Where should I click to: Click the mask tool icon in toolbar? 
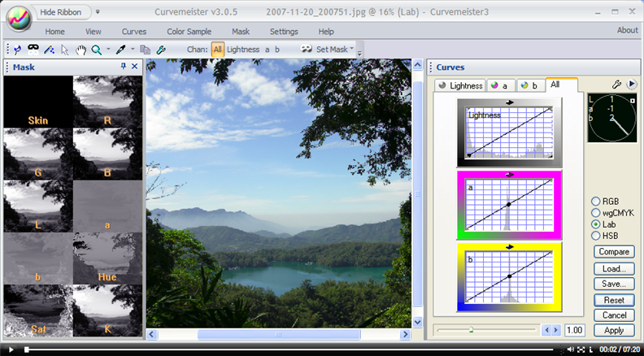(x=33, y=50)
